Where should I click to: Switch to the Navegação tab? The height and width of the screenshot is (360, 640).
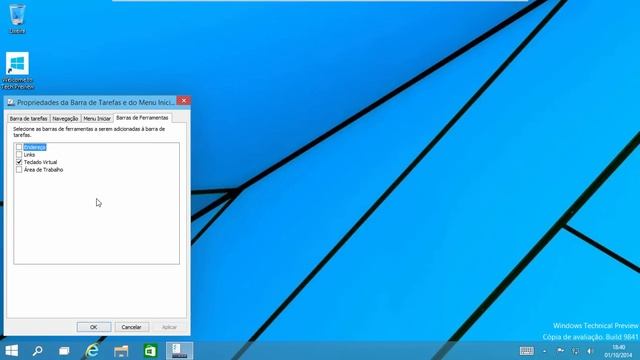click(x=65, y=118)
